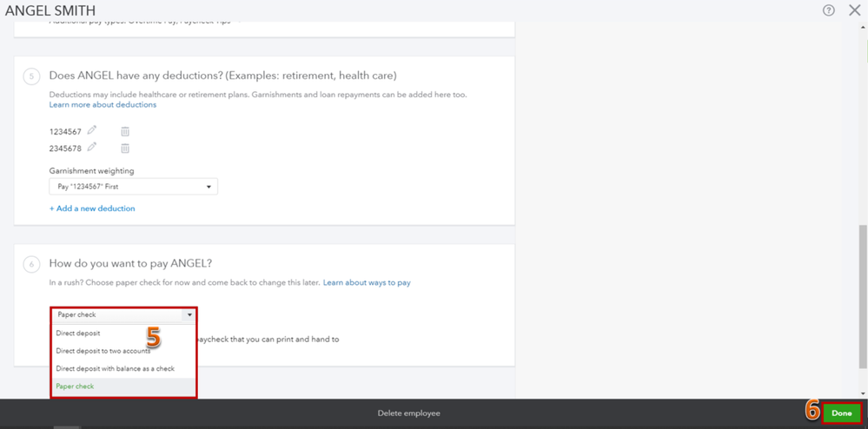
Task: Open the help question mark icon
Action: click(x=828, y=10)
